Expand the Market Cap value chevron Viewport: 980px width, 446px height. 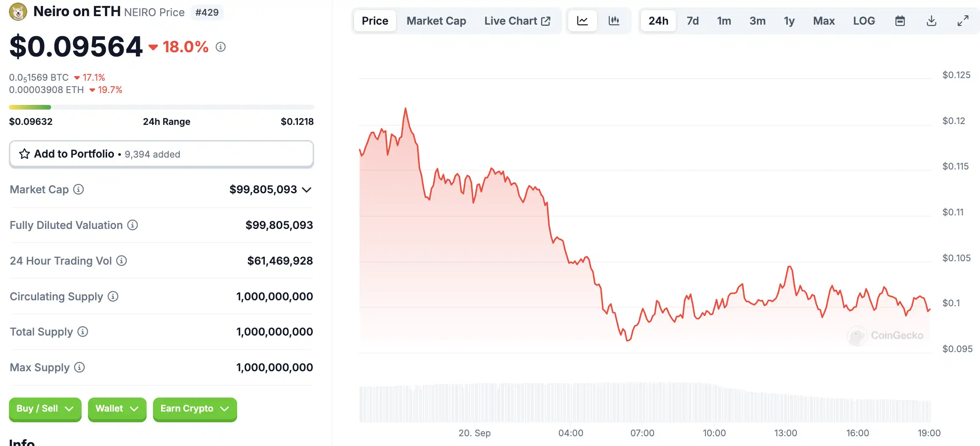click(x=307, y=190)
